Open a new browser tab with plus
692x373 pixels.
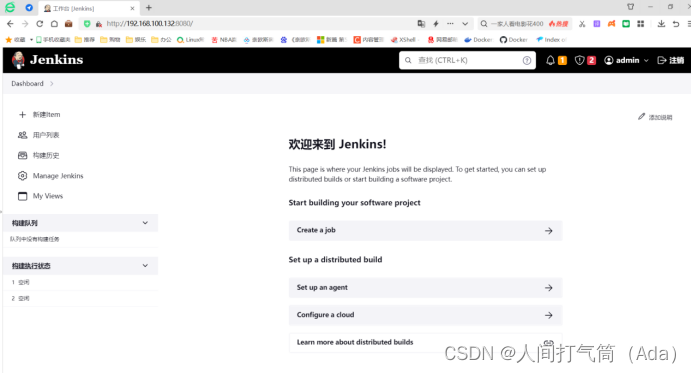[149, 8]
